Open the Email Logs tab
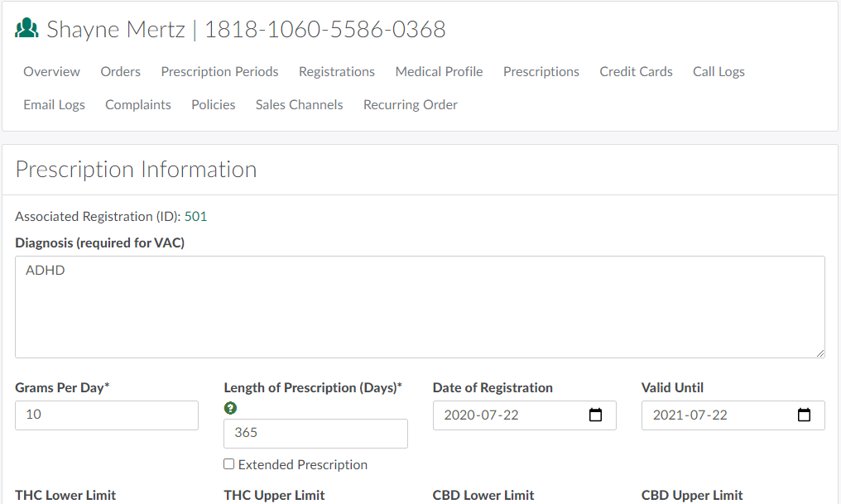 54,105
